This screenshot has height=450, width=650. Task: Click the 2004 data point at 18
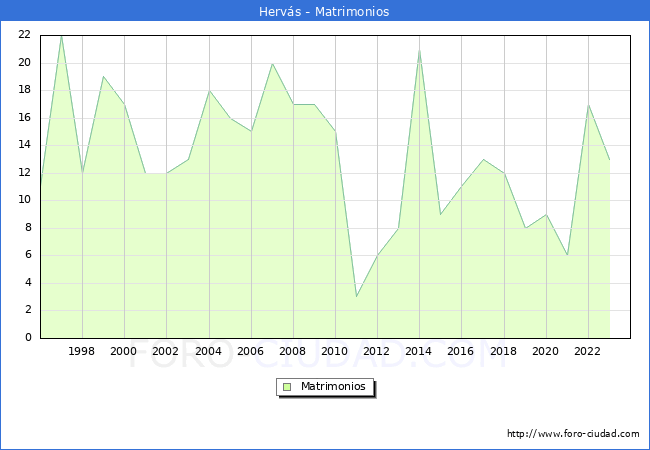tap(208, 91)
